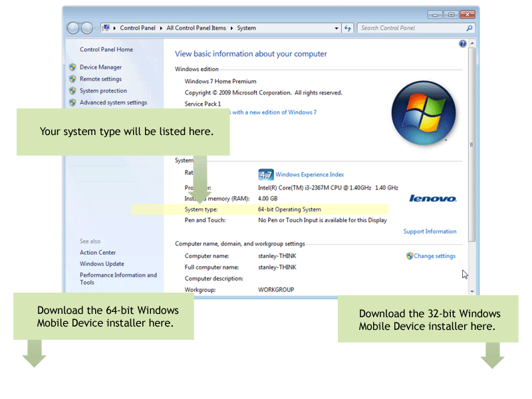
Task: Open Remote settings in sidebar
Action: pos(101,79)
